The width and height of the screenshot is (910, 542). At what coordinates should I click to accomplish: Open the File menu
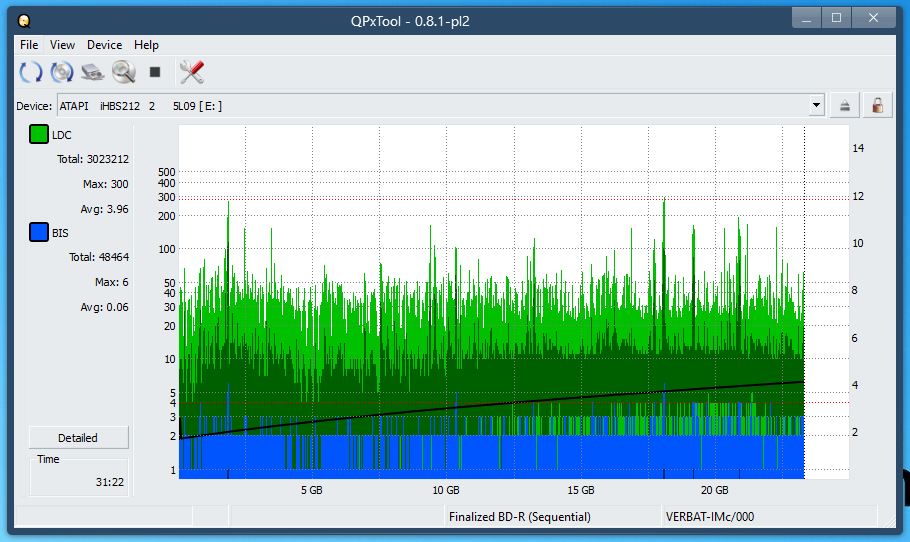click(29, 45)
